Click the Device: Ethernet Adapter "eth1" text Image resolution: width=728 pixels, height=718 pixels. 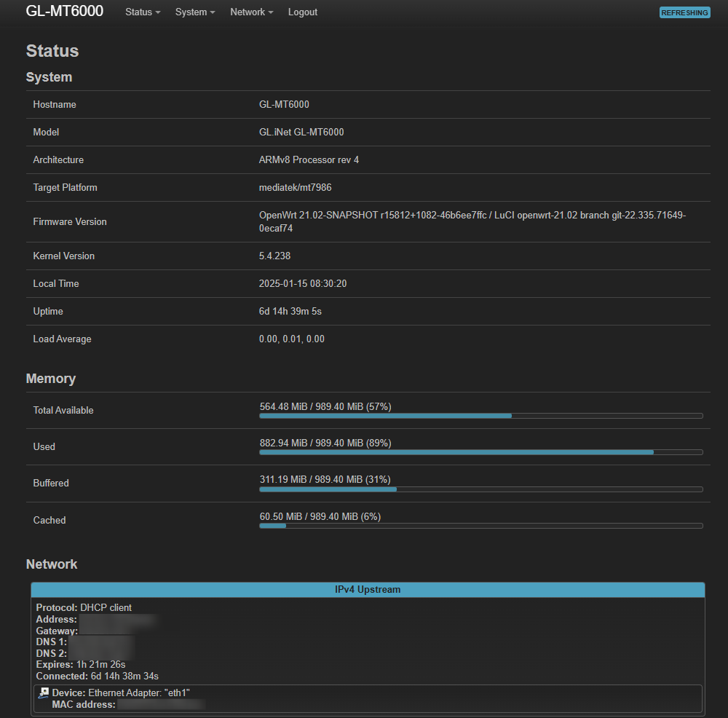click(x=121, y=693)
